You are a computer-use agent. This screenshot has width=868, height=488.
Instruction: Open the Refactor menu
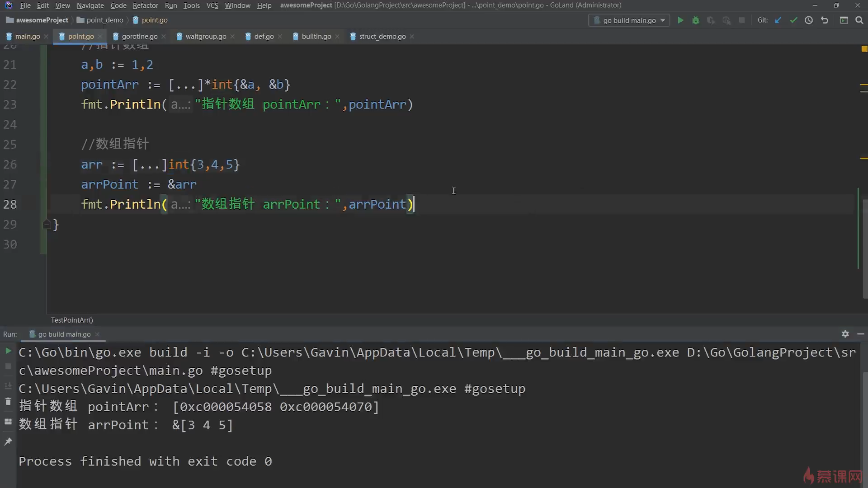coord(145,5)
